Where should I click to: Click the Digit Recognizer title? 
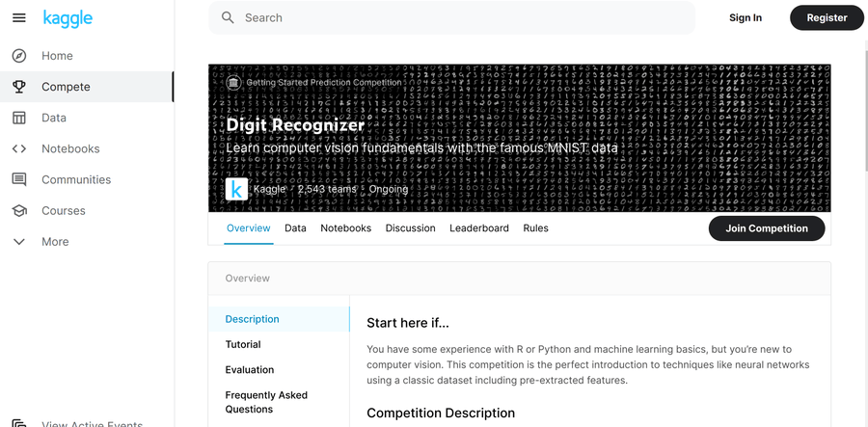click(295, 125)
